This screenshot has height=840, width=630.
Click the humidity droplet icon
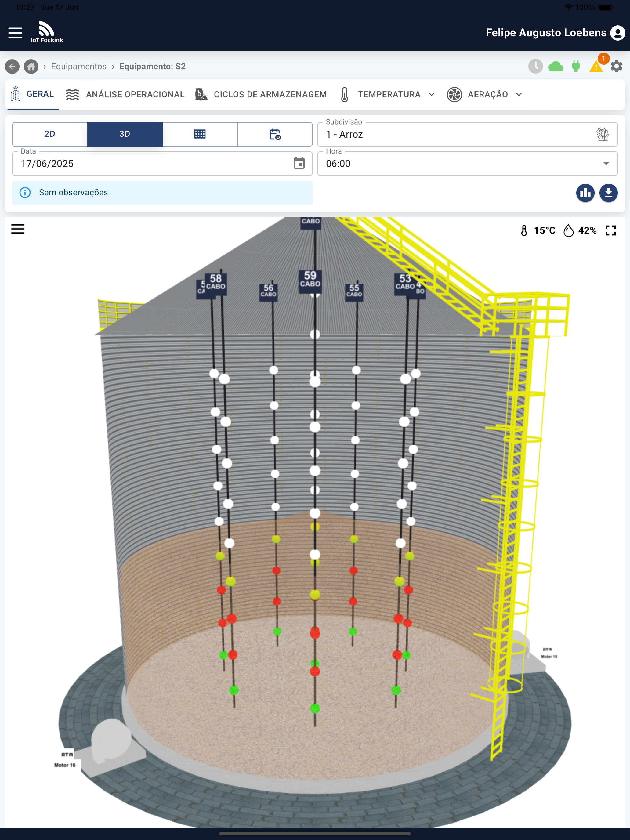568,230
